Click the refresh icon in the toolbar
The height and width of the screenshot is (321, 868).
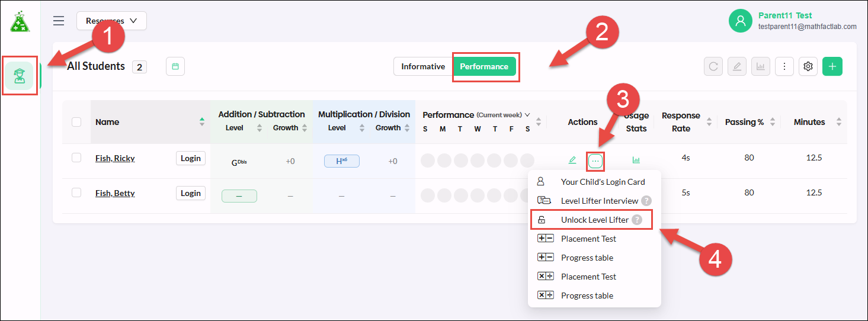(713, 66)
